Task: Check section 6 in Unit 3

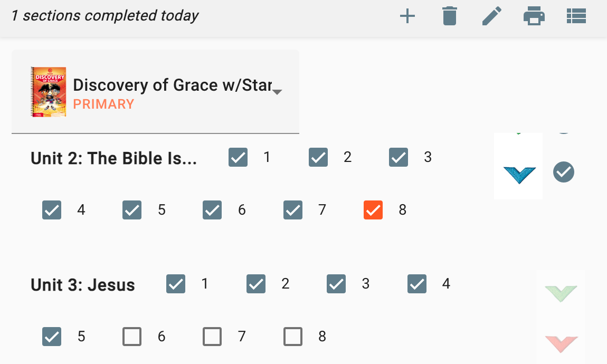Action: (x=132, y=337)
